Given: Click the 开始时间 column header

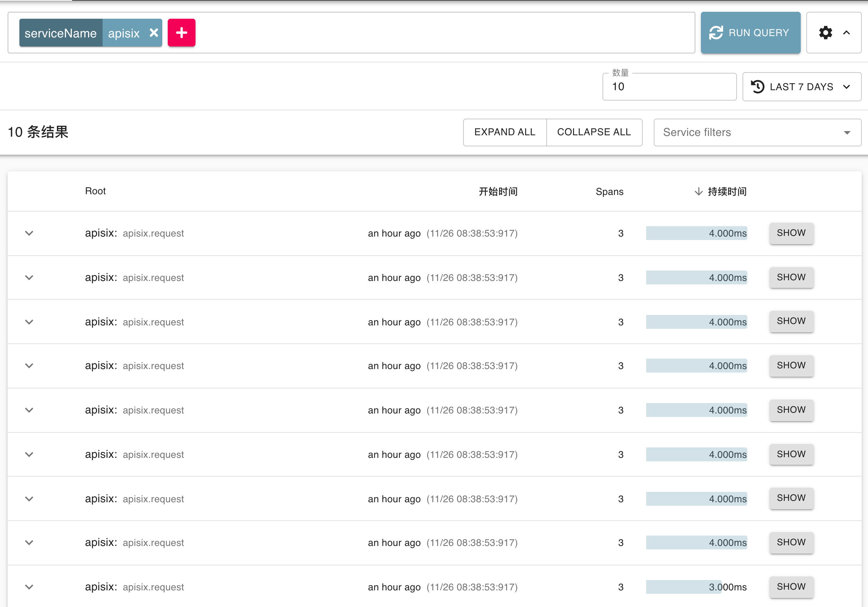Looking at the screenshot, I should pos(498,191).
